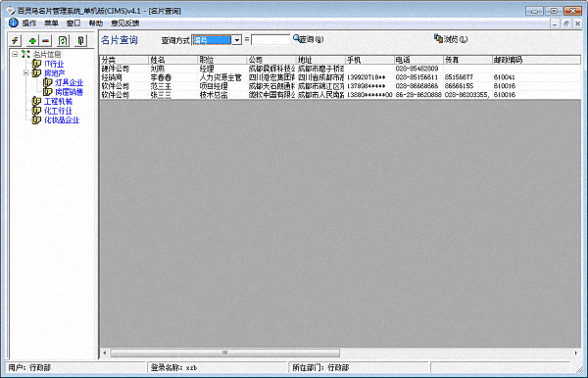Open the 窗口 menu
This screenshot has width=588, height=378.
coord(73,24)
